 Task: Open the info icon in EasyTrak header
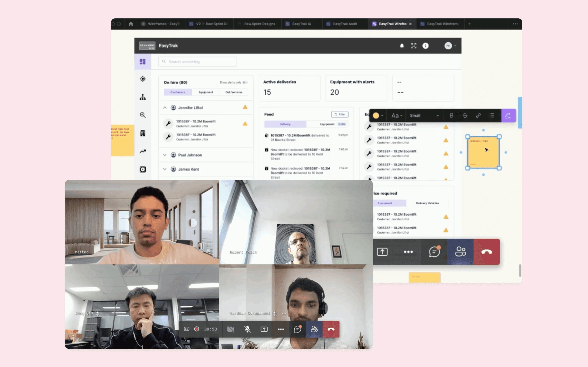[x=425, y=46]
